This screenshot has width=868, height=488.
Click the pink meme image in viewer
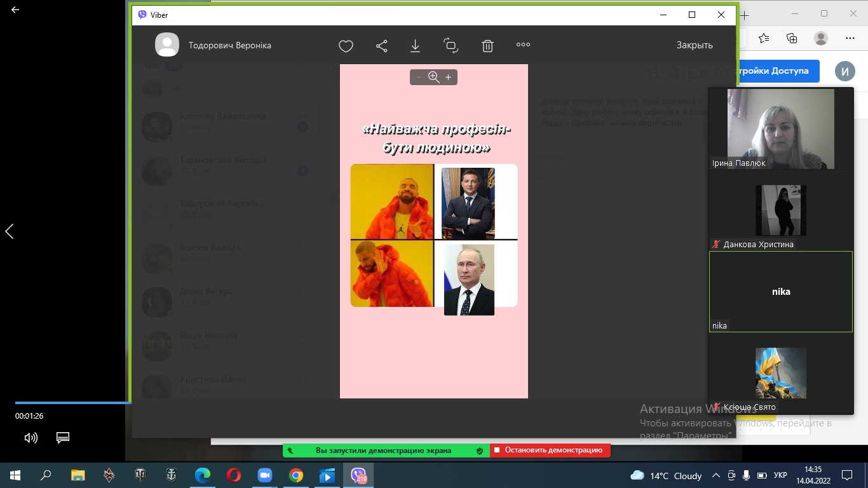coord(434,231)
